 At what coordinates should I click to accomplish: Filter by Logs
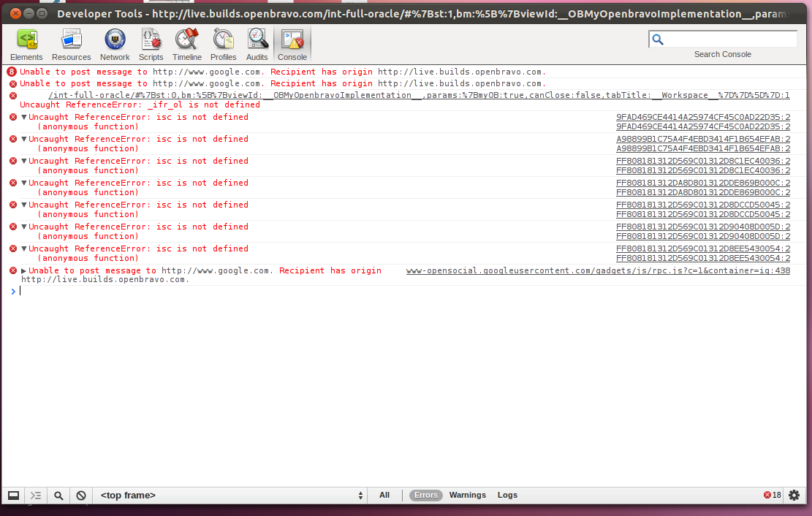click(507, 496)
